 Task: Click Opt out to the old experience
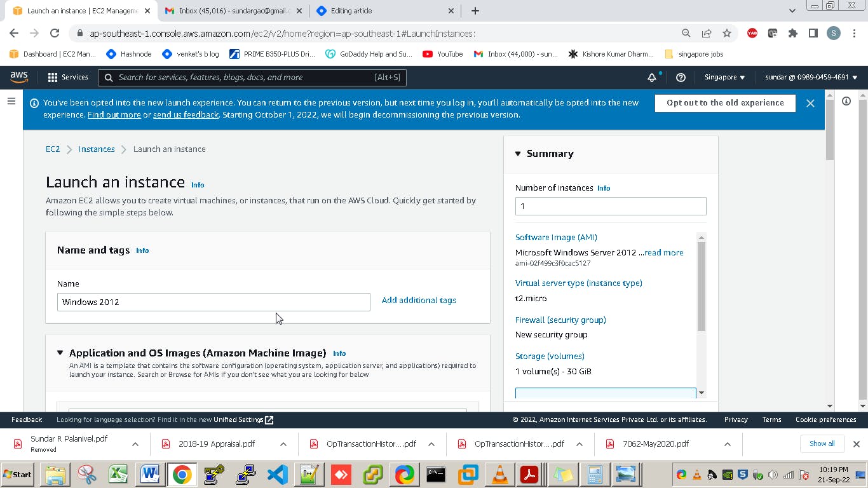coord(725,103)
